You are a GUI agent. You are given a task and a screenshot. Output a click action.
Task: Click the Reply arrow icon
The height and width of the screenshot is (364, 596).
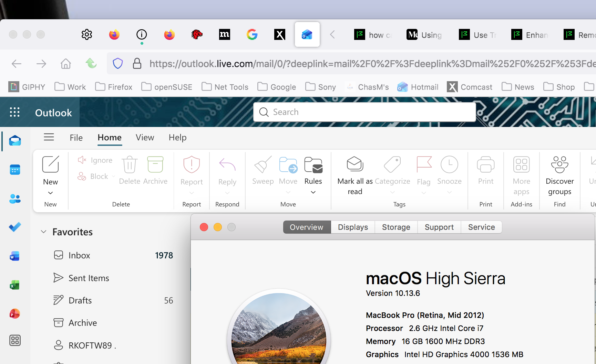click(x=227, y=164)
